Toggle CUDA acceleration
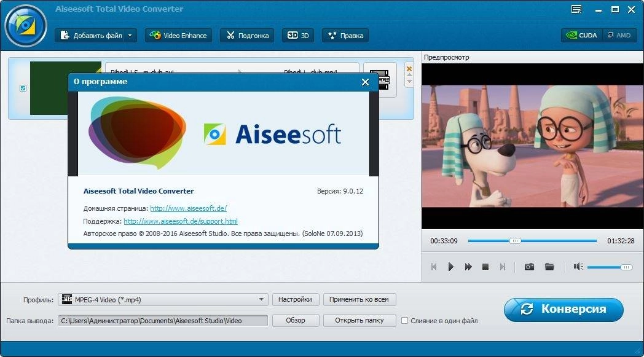Screen dimensions: 644x357 (x=581, y=35)
